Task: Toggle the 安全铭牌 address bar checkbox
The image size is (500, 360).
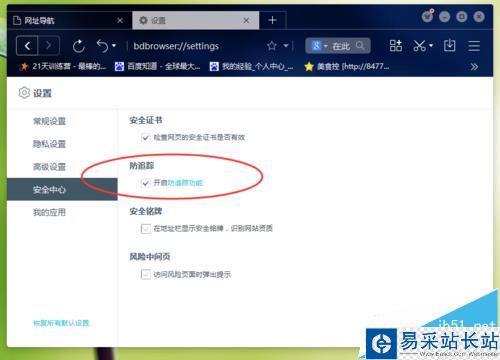Action: (145, 228)
